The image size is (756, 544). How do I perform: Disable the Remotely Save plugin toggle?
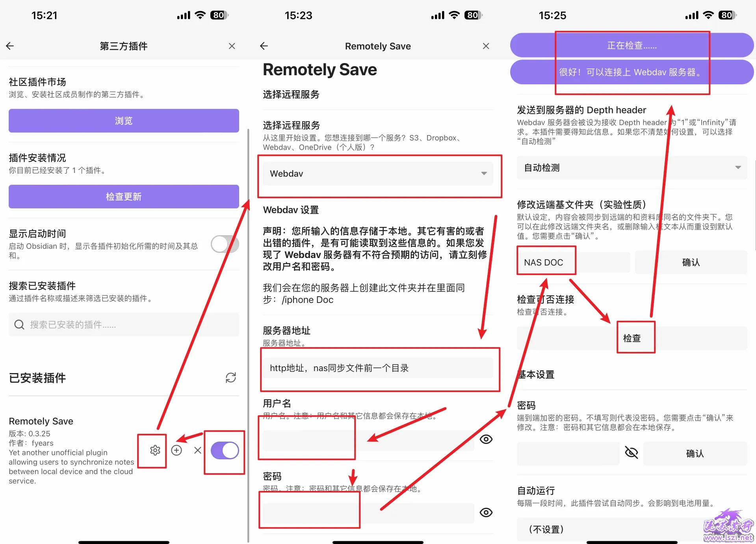click(x=225, y=451)
